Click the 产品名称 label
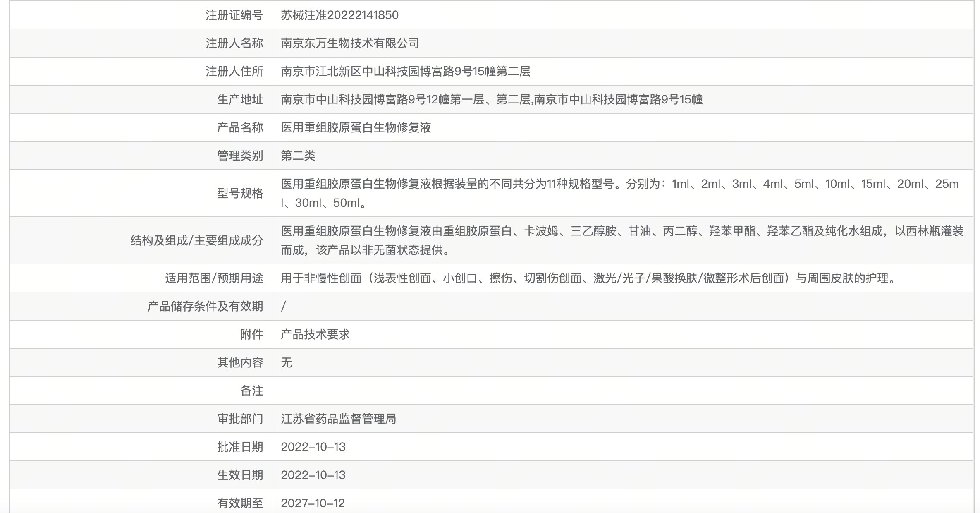Image resolution: width=980 pixels, height=513 pixels. (x=240, y=127)
